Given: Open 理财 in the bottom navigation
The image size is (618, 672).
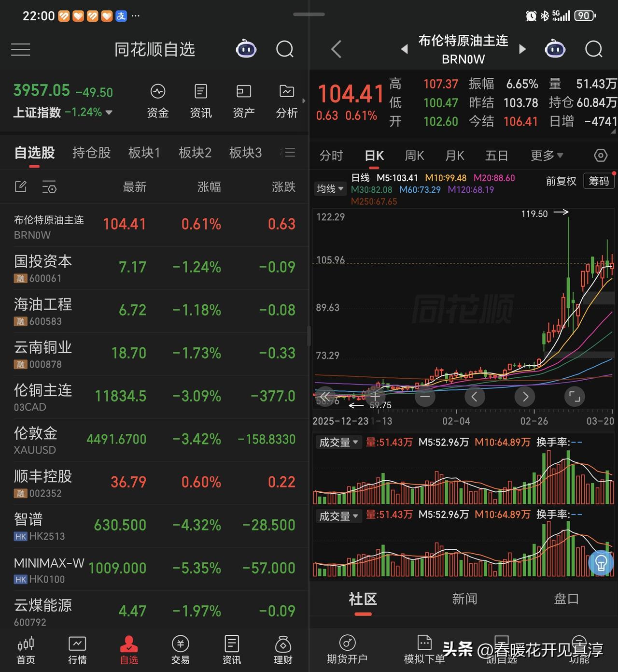Looking at the screenshot, I should coord(283,650).
